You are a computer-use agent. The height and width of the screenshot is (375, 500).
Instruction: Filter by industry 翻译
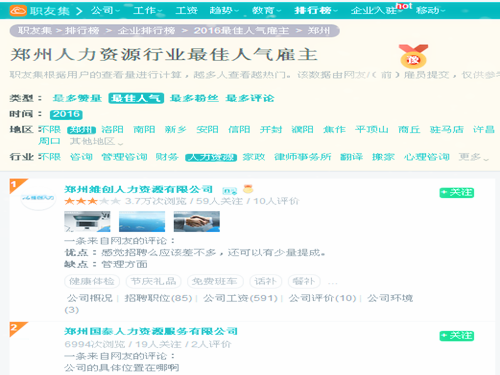tap(351, 157)
